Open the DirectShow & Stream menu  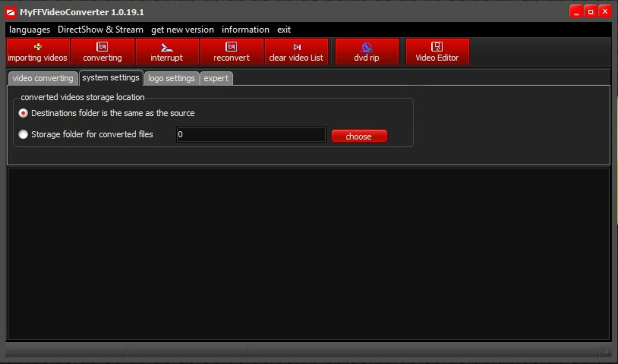(100, 30)
